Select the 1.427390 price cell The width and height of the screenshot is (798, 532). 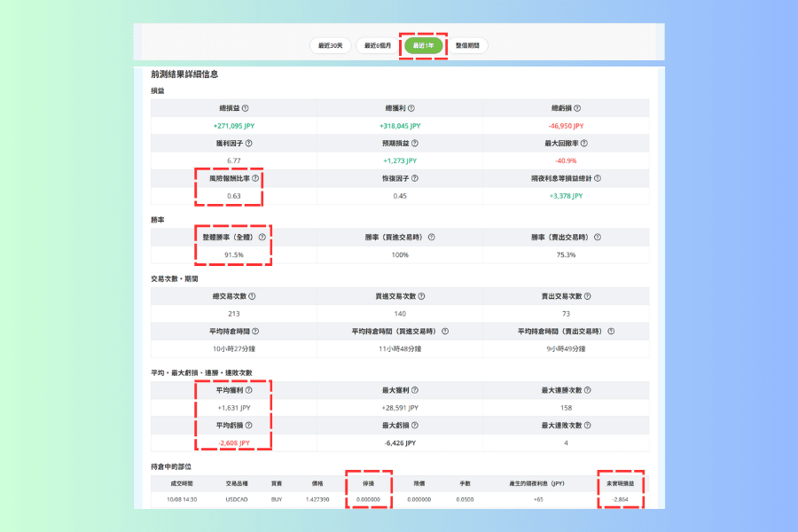317,500
